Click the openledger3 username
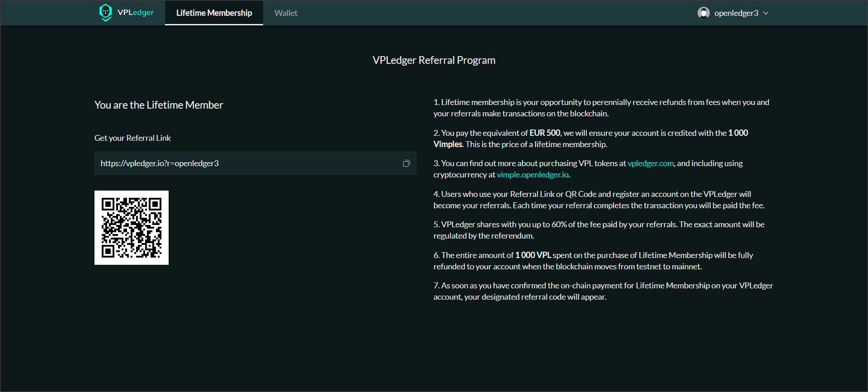Viewport: 868px width, 392px height. [x=736, y=13]
